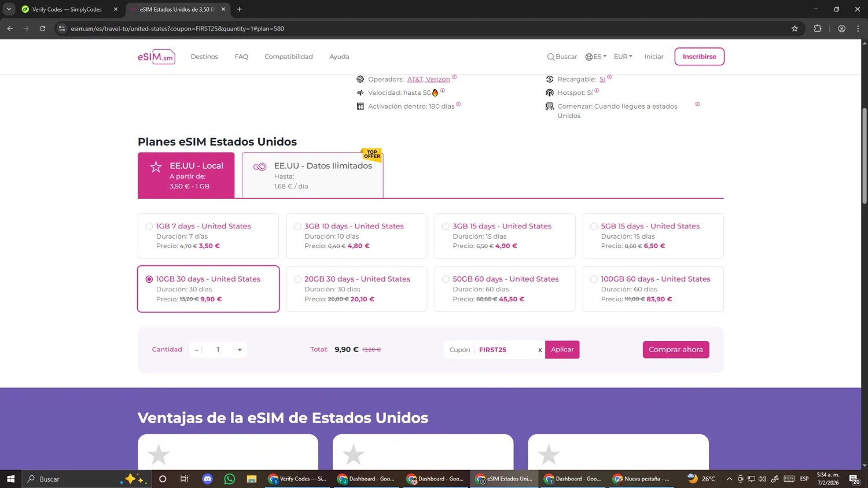The width and height of the screenshot is (868, 488).
Task: Select the 3GB 10 days plan
Action: (356, 236)
